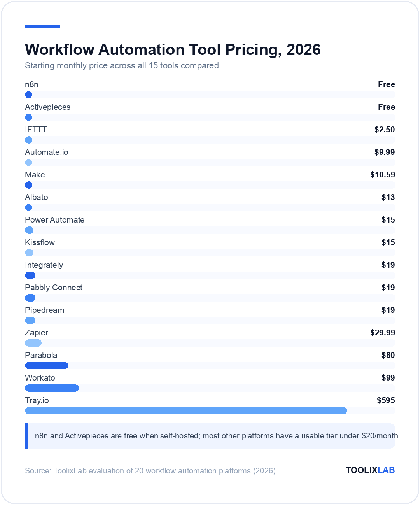The height and width of the screenshot is (505, 420).
Task: Click the $80 price value
Action: pyautogui.click(x=388, y=355)
